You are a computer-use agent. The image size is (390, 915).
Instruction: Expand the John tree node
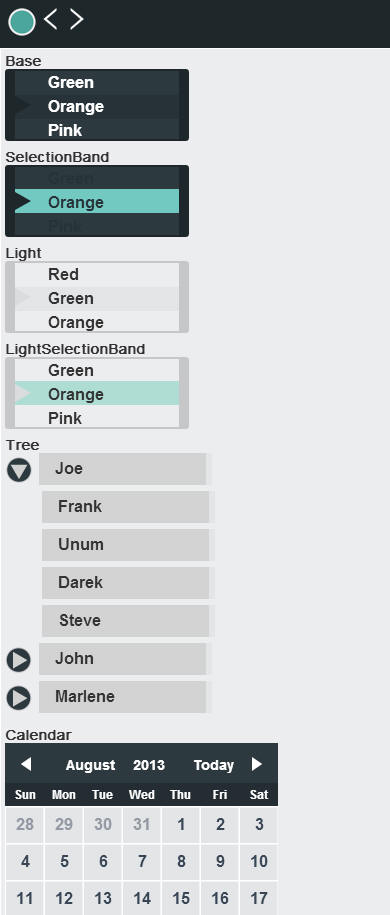pos(19,661)
